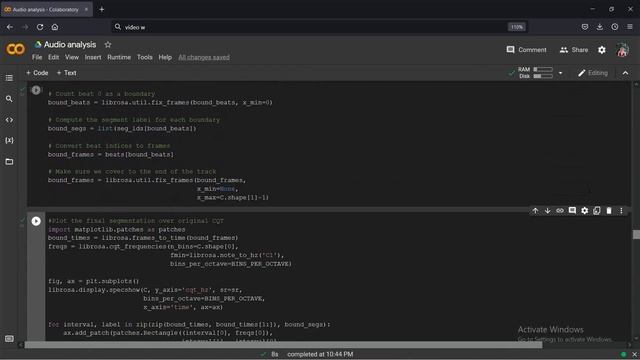This screenshot has width=640, height=360.
Task: Run the plot segmentation code cell
Action: coord(36,221)
